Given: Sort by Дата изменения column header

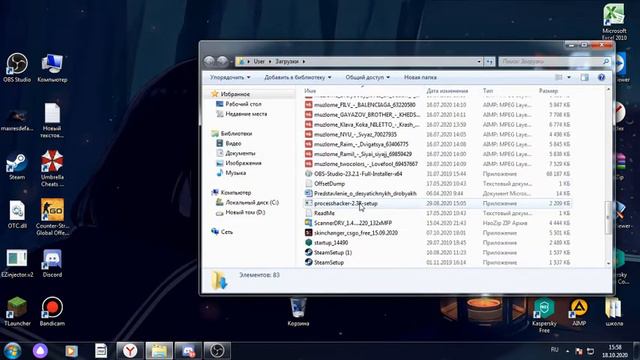Looking at the screenshot, I should point(447,91).
